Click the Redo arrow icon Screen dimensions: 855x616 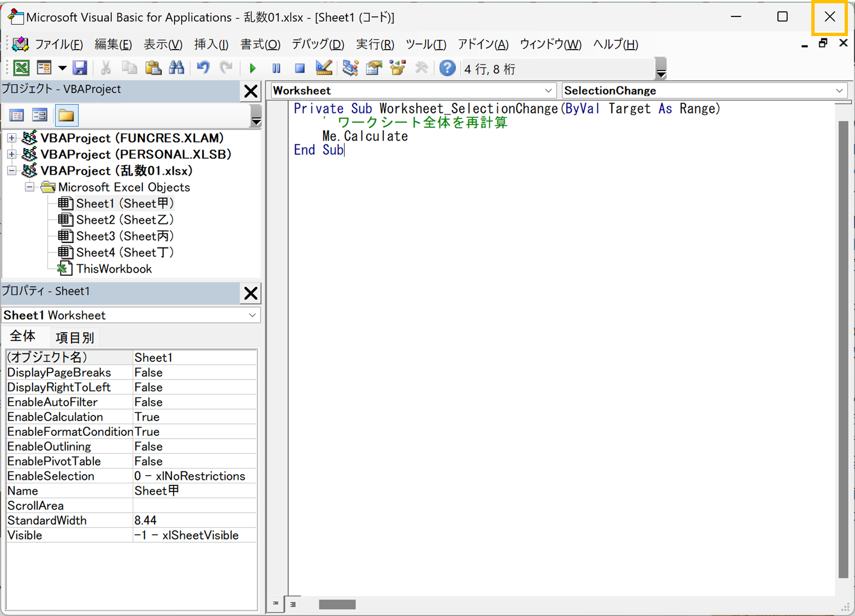226,68
